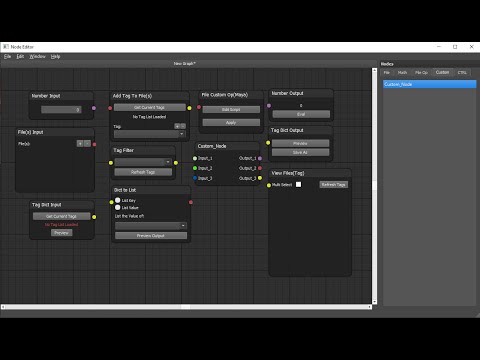Image resolution: width=480 pixels, height=360 pixels.
Task: Click the Preview Output button in Dict to List
Action: tap(151, 236)
